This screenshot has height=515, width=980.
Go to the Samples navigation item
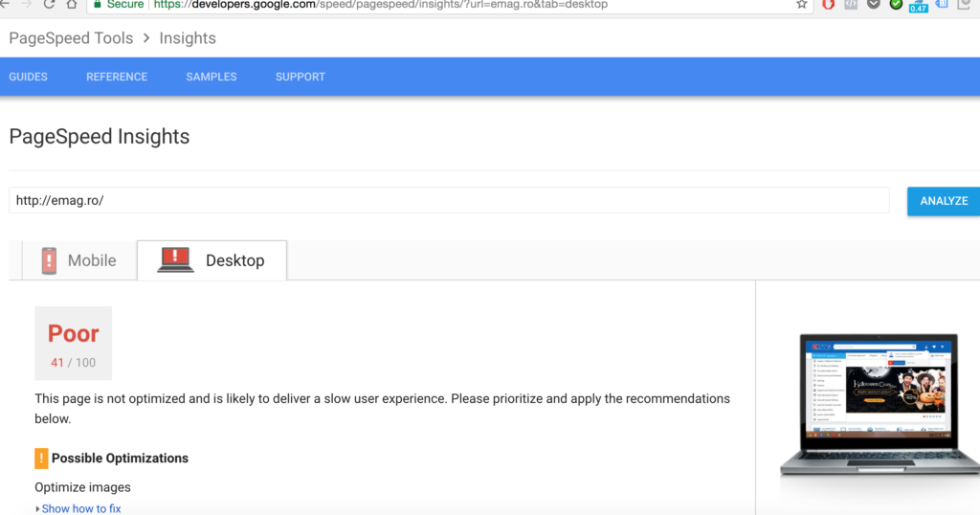click(212, 77)
